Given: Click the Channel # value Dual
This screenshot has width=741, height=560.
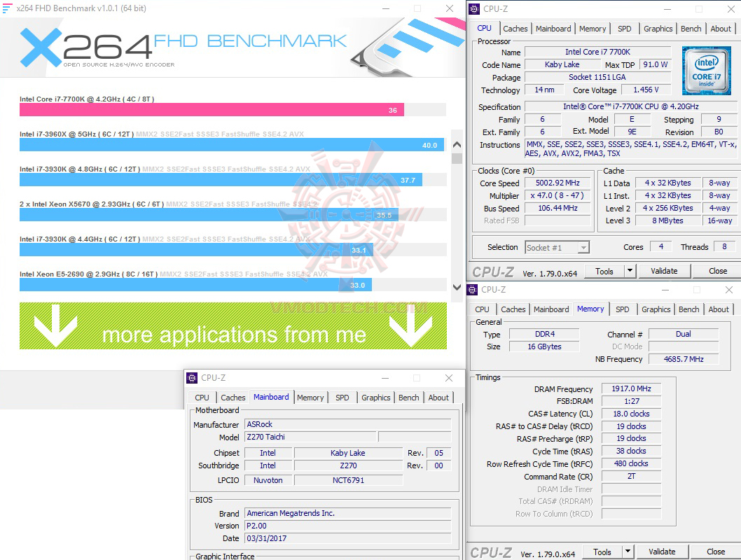Looking at the screenshot, I should [684, 335].
